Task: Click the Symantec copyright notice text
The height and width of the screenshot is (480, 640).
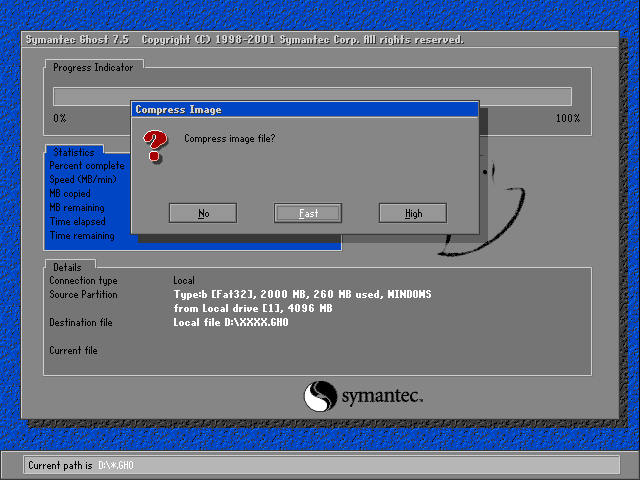Action: 302,40
